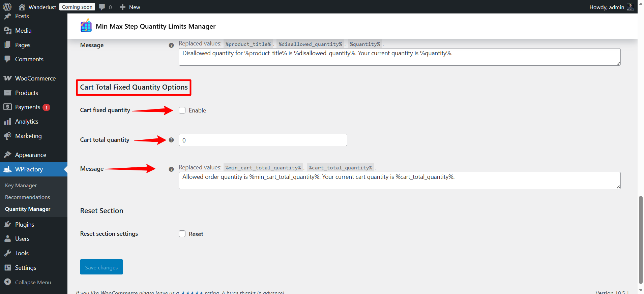Click the five-star rating link in footer
The width and height of the screenshot is (644, 294).
pos(192,292)
